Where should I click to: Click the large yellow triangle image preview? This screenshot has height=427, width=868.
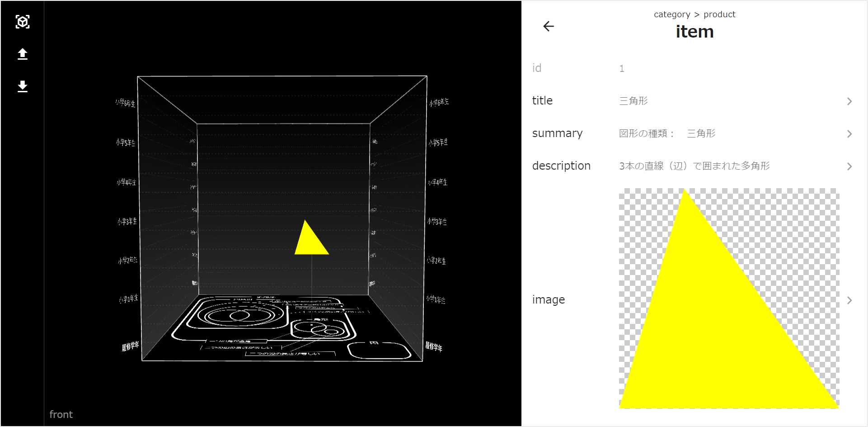click(x=728, y=317)
